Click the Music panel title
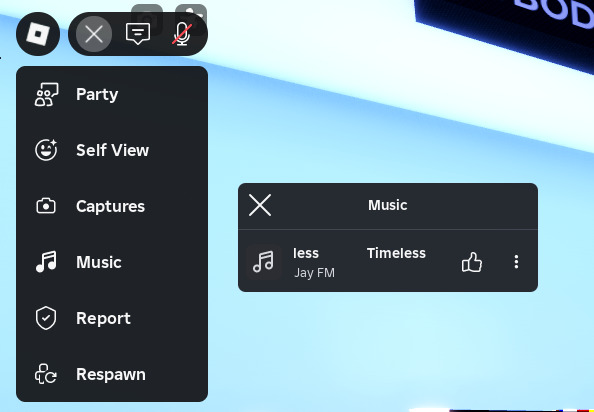Image resolution: width=594 pixels, height=412 pixels. [388, 205]
